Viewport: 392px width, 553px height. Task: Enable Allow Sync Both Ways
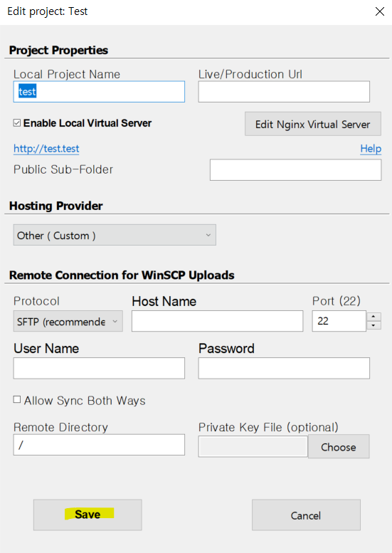17,399
